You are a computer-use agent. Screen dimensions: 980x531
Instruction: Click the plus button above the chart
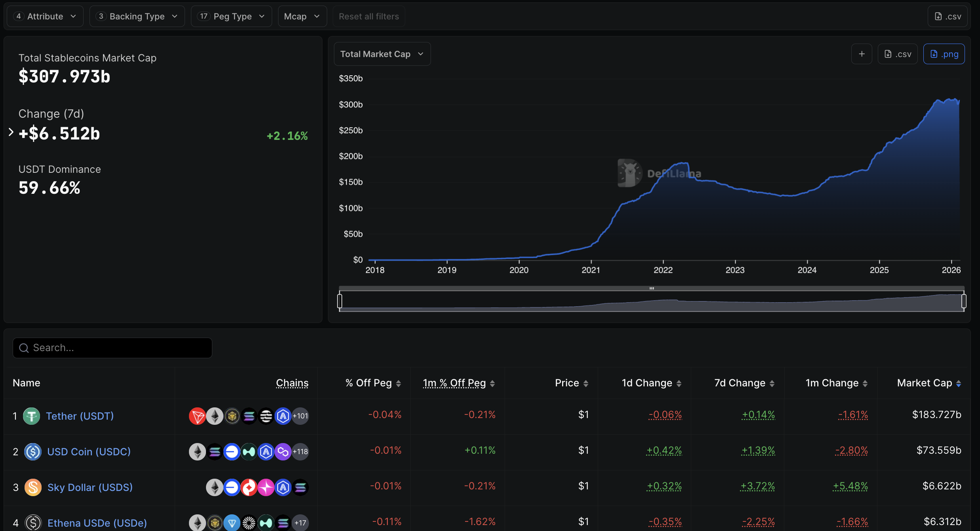[862, 54]
